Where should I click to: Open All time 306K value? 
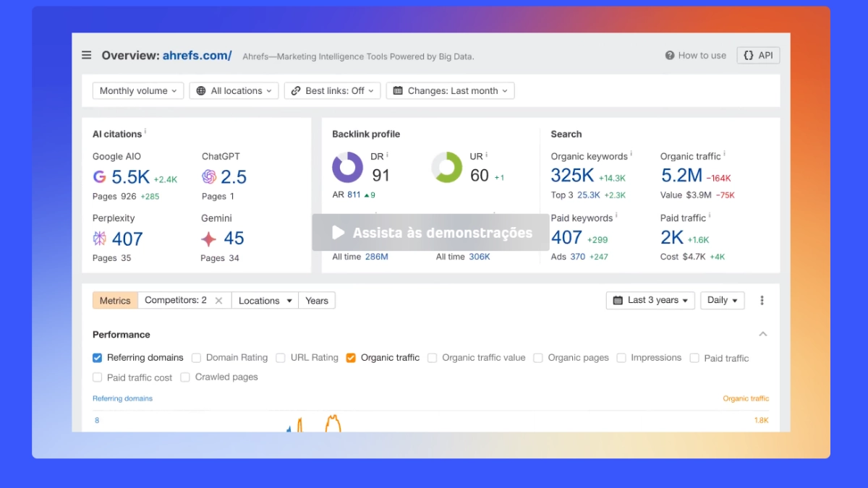[x=480, y=257]
